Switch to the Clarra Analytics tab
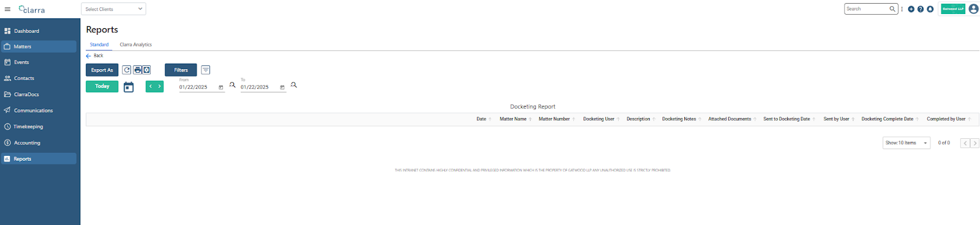Image resolution: width=980 pixels, height=225 pixels. (135, 45)
